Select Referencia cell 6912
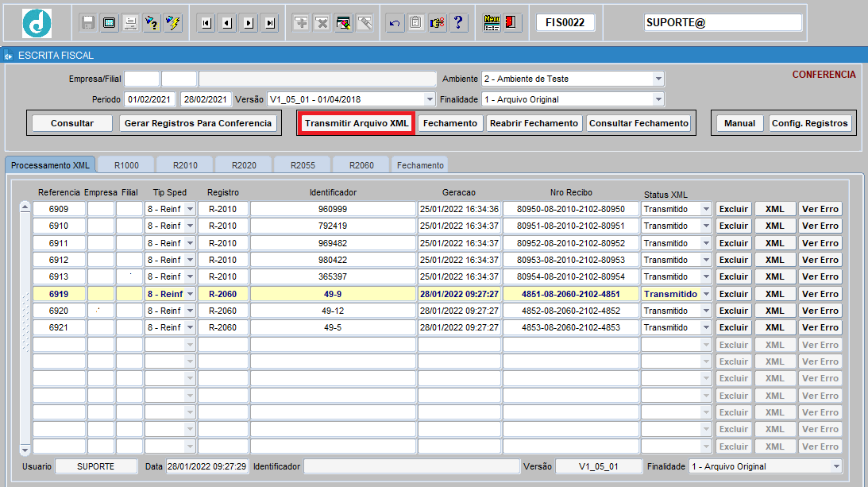Screen dimensions: 868x487 pos(59,260)
